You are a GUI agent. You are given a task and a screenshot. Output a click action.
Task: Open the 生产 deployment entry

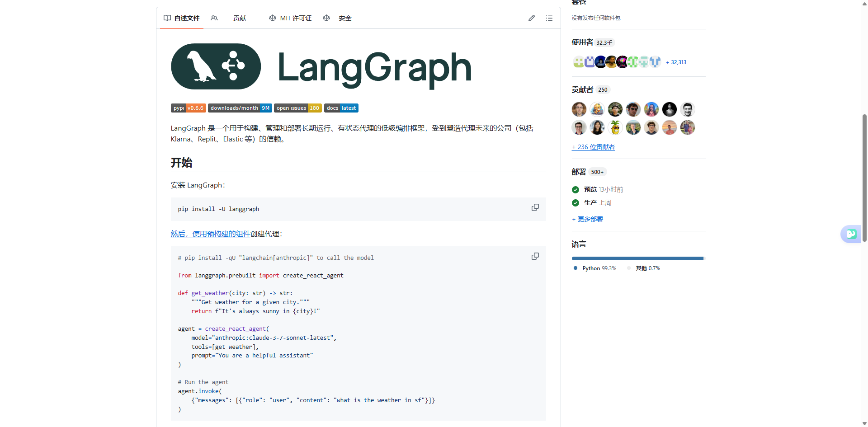(x=590, y=203)
